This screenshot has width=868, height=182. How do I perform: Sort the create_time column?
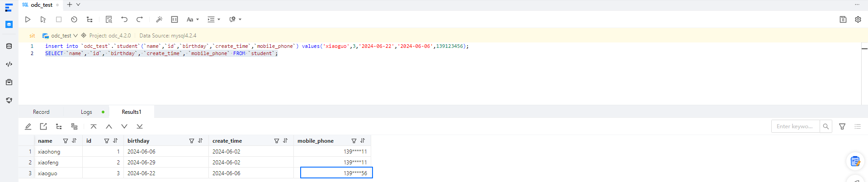coord(285,141)
